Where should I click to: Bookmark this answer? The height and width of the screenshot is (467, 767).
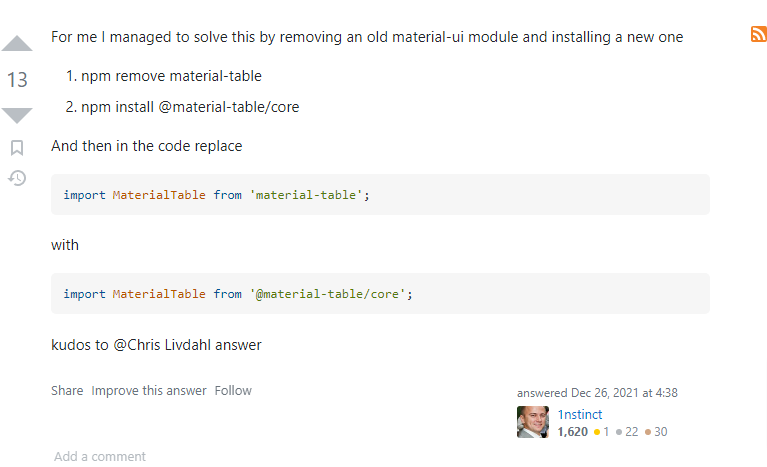17,148
